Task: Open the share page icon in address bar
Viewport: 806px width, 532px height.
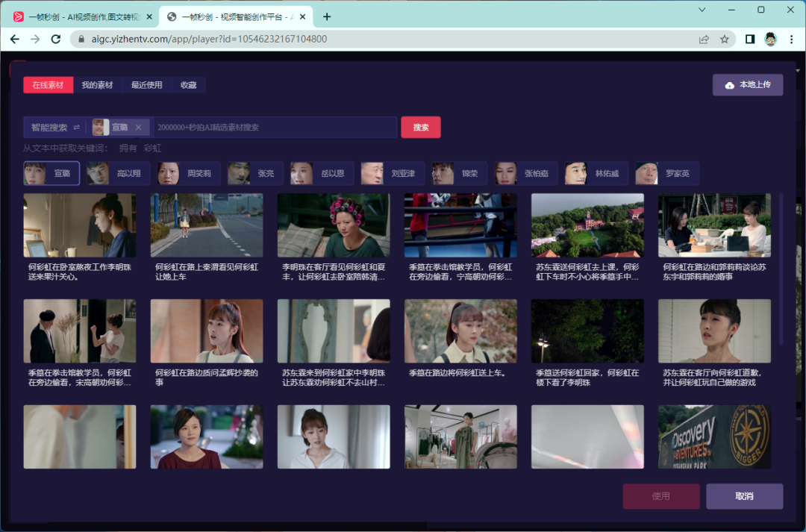Action: [x=704, y=39]
